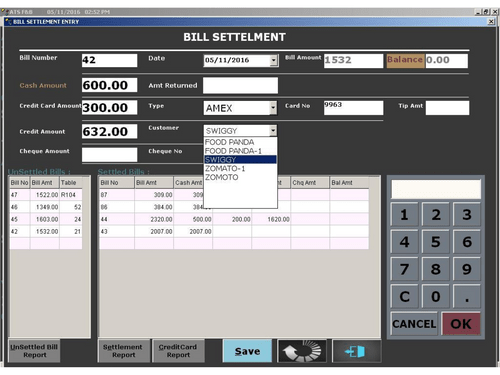This screenshot has height=375, width=500.
Task: Click the refresh/reset arrow icon button
Action: coord(302,351)
